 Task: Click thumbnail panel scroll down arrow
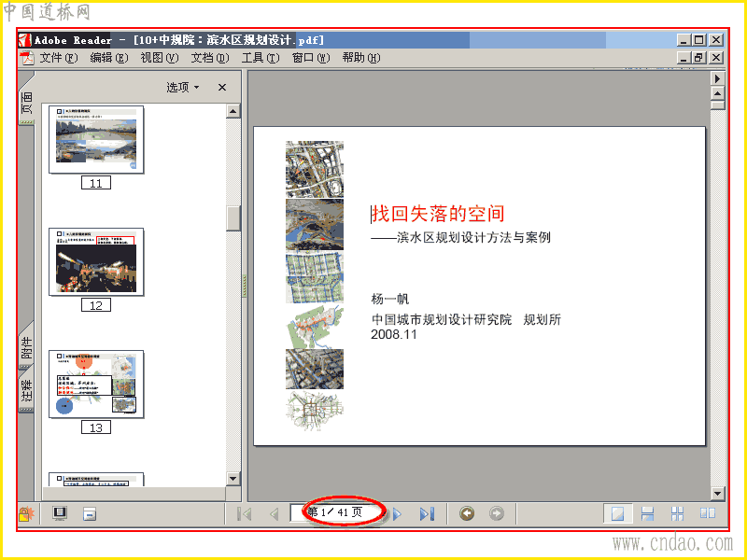(x=233, y=479)
